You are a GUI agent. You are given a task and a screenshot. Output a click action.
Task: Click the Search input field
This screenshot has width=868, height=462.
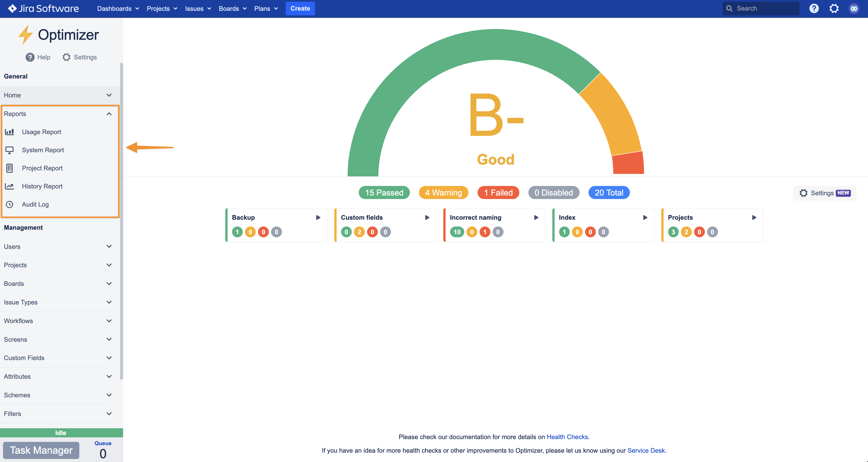[x=765, y=8]
